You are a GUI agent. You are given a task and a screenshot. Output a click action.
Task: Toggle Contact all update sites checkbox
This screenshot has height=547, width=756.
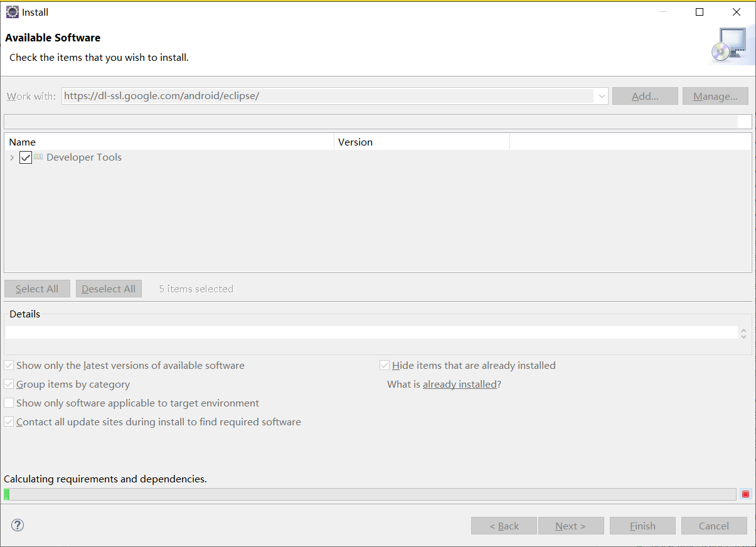9,422
